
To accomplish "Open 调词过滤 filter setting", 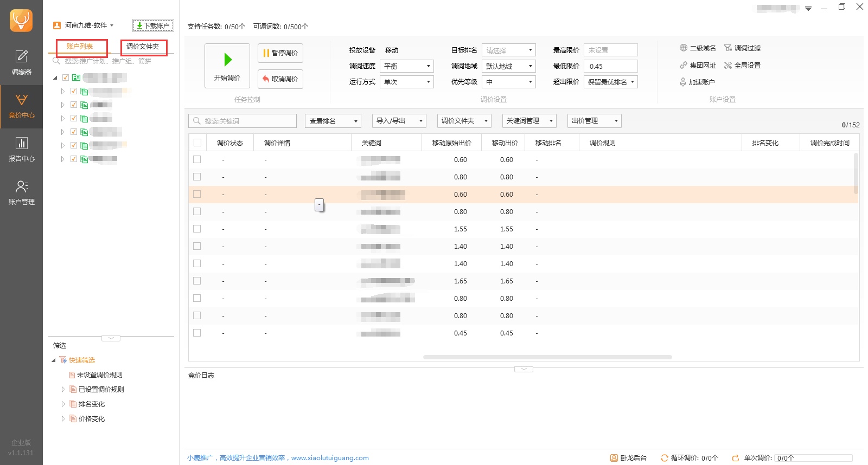I will point(743,48).
